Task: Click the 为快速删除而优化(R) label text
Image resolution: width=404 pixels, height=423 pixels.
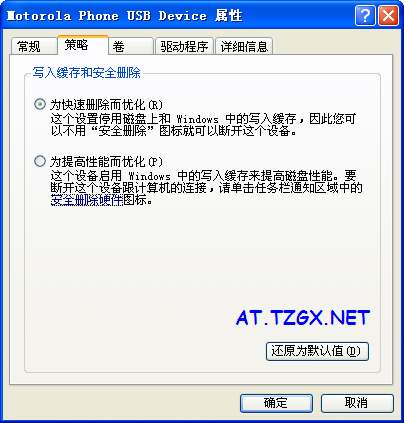Action: [106, 105]
